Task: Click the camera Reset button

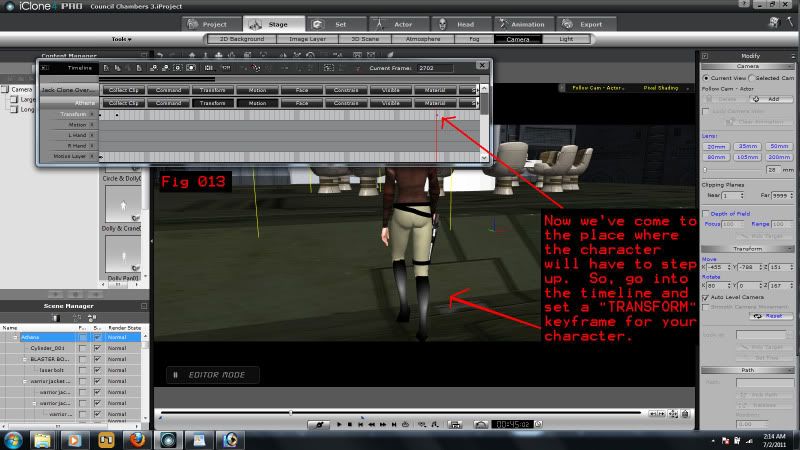Action: [x=770, y=316]
